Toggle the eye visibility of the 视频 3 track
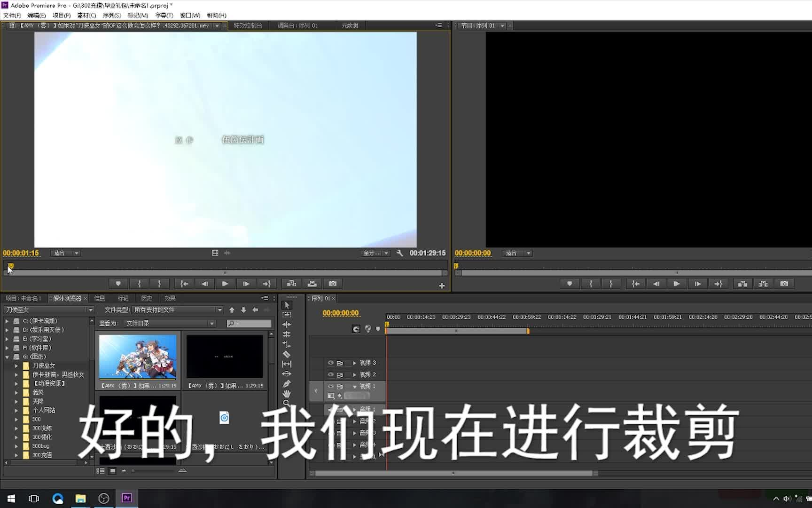Screen dimensions: 812x508 tap(330, 363)
